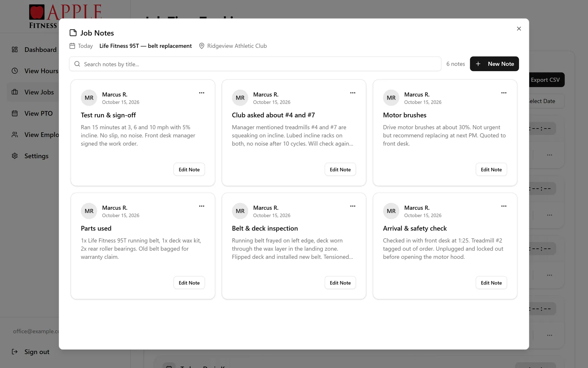Create a New Note

click(x=494, y=64)
